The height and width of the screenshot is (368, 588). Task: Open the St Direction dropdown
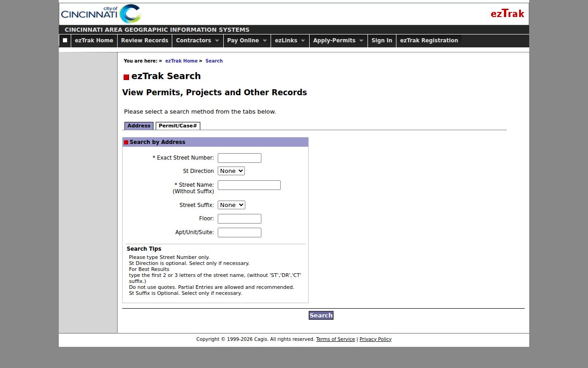(x=231, y=171)
